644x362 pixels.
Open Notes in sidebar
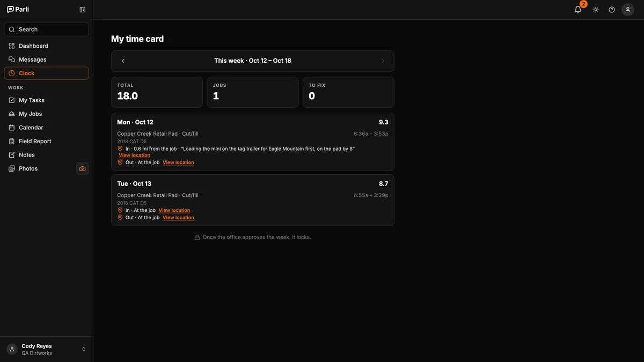click(46, 155)
